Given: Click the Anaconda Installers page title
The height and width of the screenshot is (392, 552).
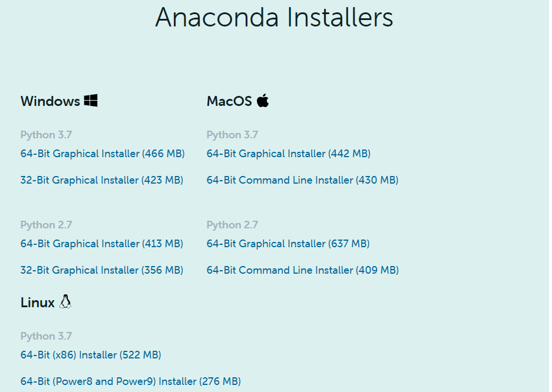Looking at the screenshot, I should (x=274, y=18).
